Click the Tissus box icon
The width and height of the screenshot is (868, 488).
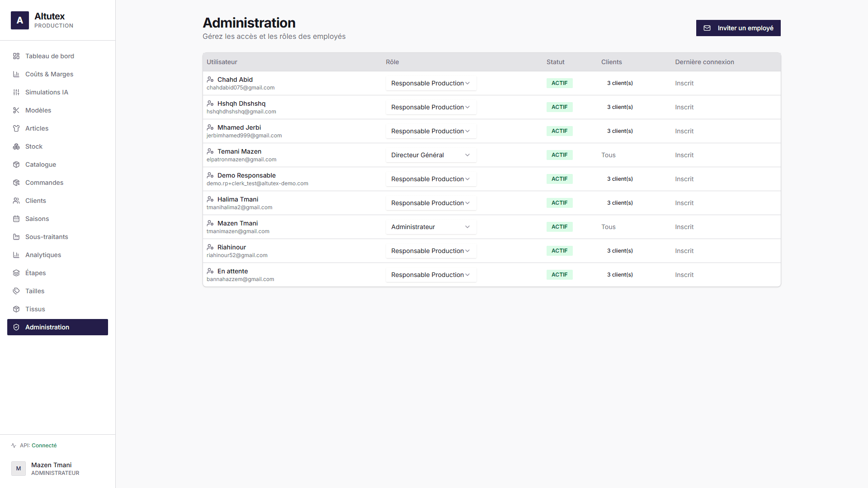(16, 309)
